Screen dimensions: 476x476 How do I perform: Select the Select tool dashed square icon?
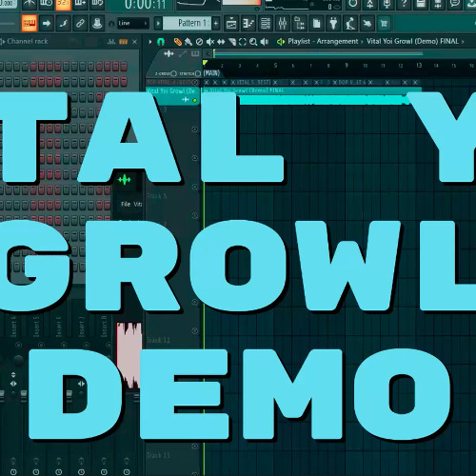tap(243, 42)
